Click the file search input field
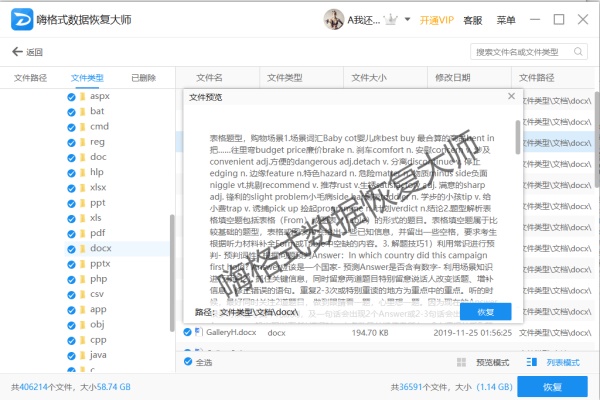This screenshot has height=400, width=600. (x=522, y=51)
